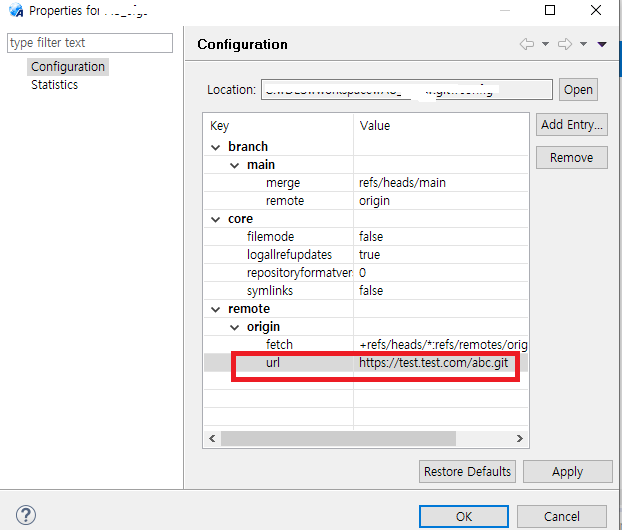Open the view menu triangle in header
The height and width of the screenshot is (530, 622).
pyautogui.click(x=601, y=44)
